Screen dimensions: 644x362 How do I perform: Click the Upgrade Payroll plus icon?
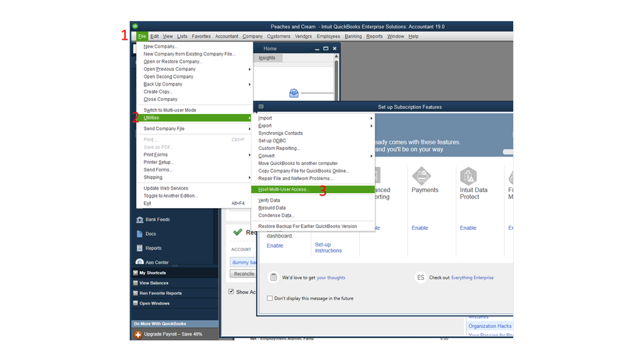pos(138,334)
